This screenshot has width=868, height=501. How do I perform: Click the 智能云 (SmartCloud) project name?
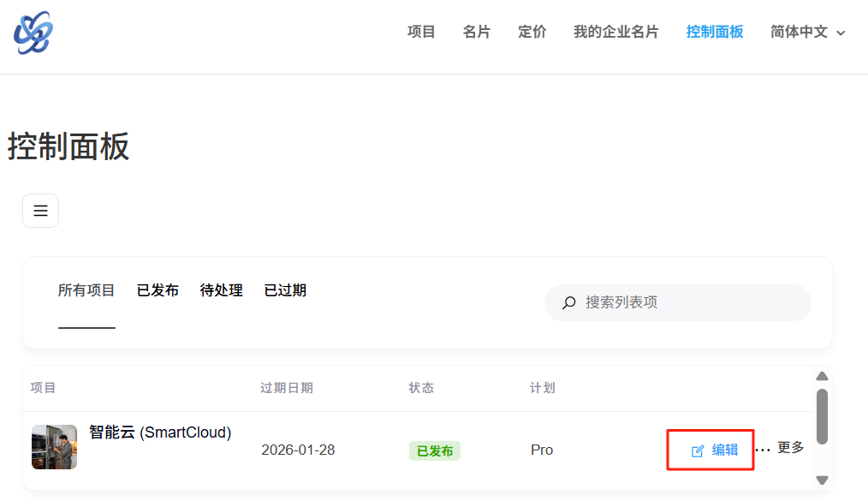[x=160, y=432]
